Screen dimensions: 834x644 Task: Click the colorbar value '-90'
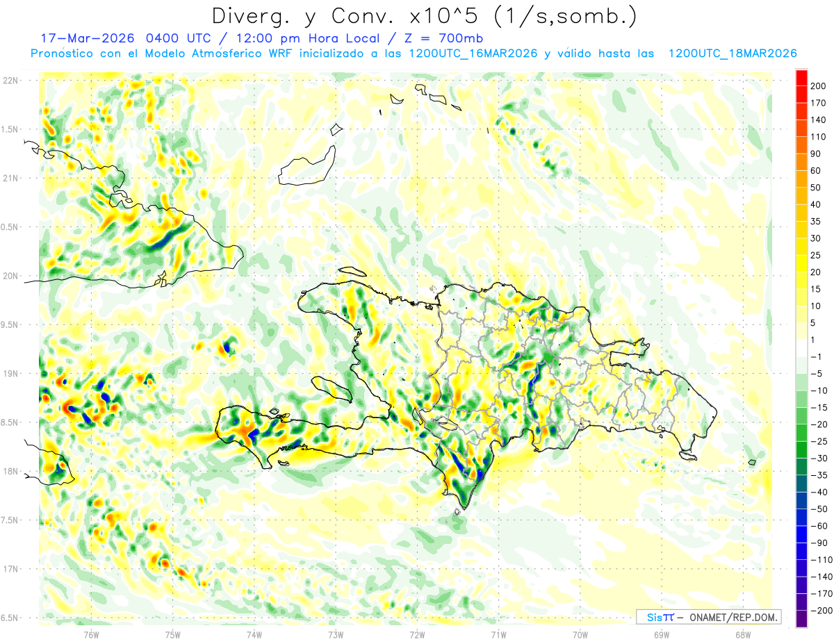tap(820, 543)
